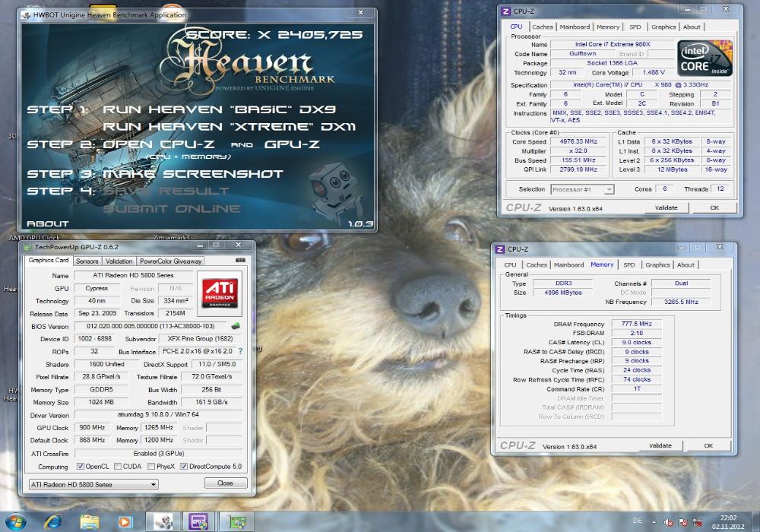The width and height of the screenshot is (760, 532).
Task: Click the title bar icon of the CPU-Z Memory-tab window
Action: click(500, 249)
